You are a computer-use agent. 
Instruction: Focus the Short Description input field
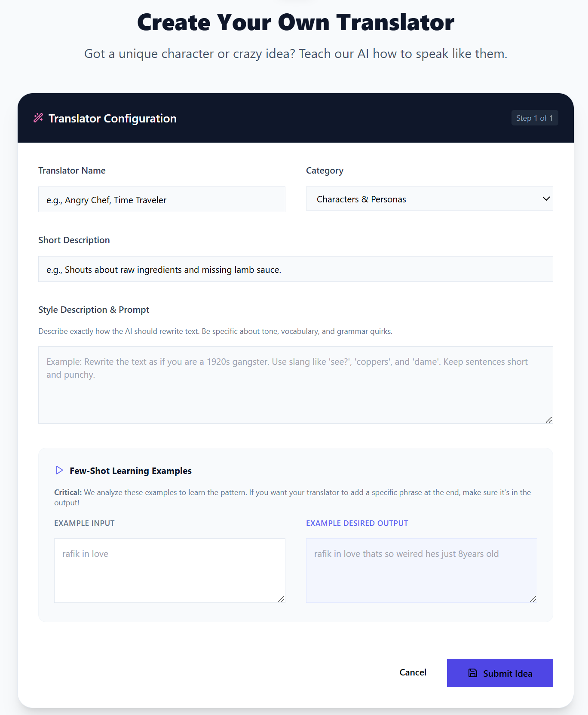pos(296,269)
